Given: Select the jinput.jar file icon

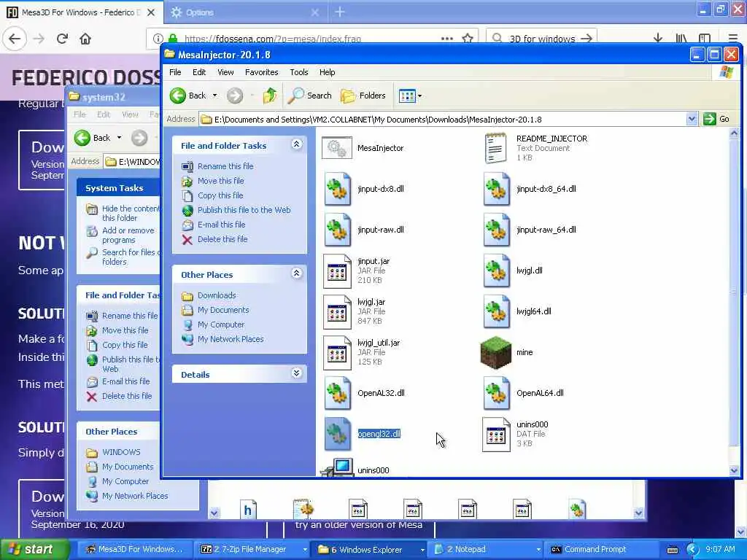Looking at the screenshot, I should (x=337, y=271).
